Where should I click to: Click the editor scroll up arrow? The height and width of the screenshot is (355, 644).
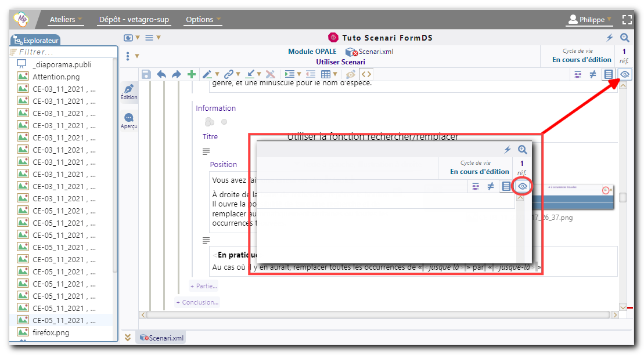623,85
